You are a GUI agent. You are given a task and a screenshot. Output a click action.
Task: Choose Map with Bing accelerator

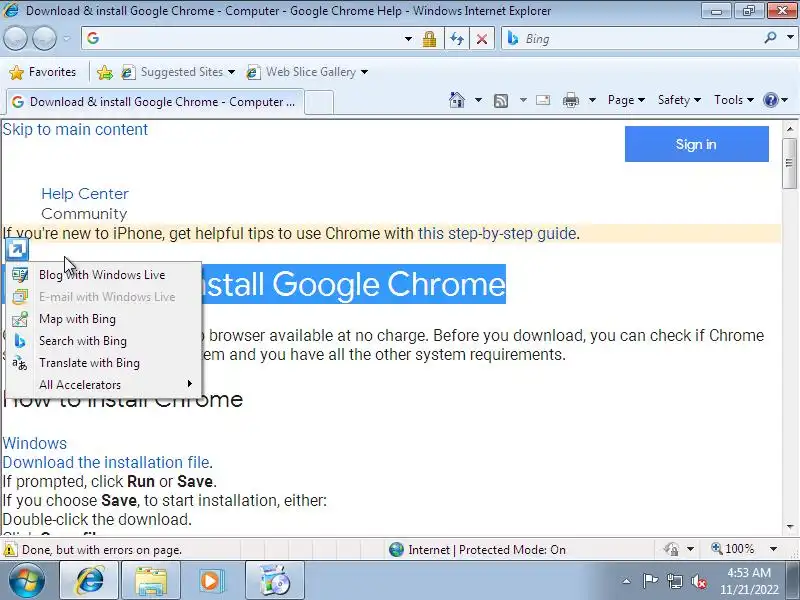[x=104, y=319]
